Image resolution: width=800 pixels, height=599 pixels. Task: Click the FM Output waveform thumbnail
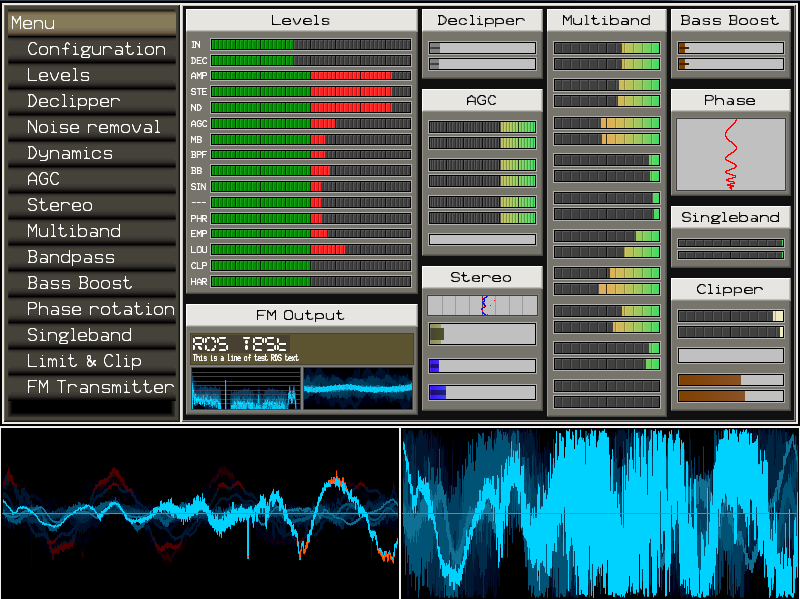358,388
